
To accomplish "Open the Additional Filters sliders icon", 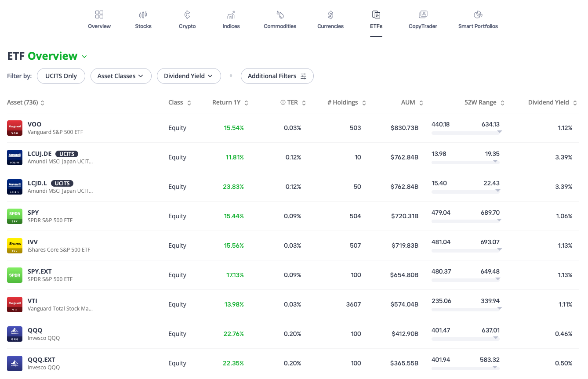I will 303,76.
